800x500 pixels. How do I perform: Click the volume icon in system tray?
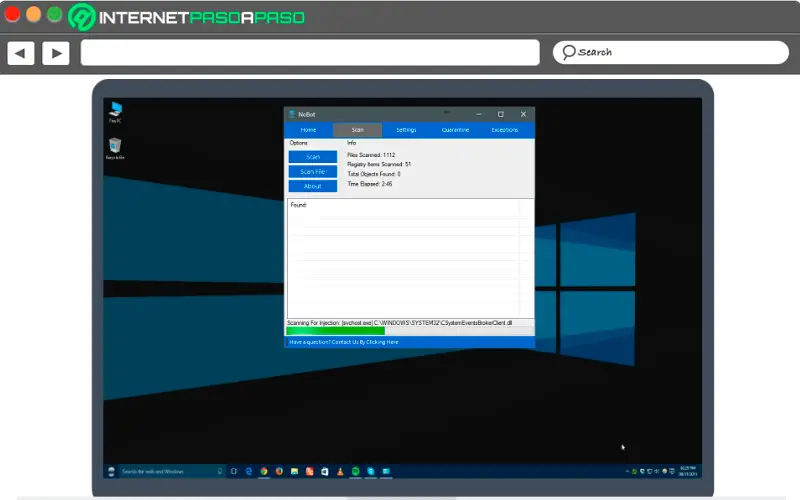click(657, 471)
